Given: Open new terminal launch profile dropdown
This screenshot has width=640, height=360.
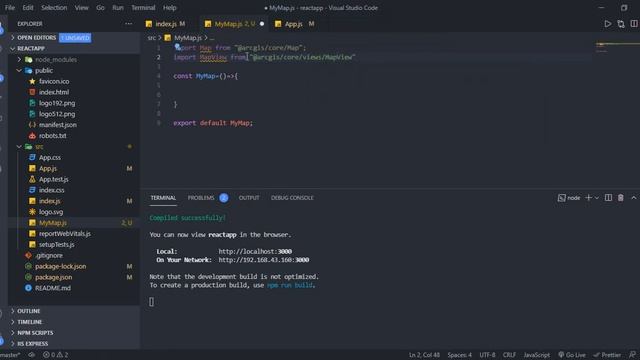Looking at the screenshot, I should tap(597, 198).
